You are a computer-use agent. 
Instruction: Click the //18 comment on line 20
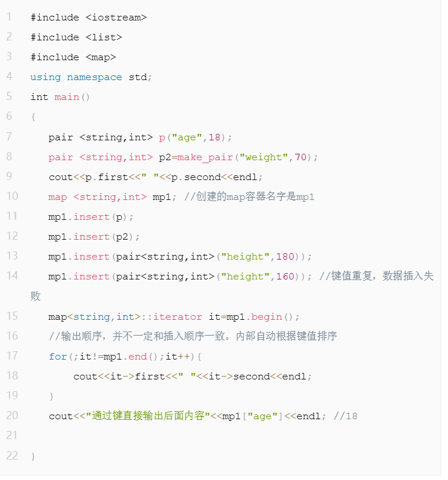click(x=345, y=416)
